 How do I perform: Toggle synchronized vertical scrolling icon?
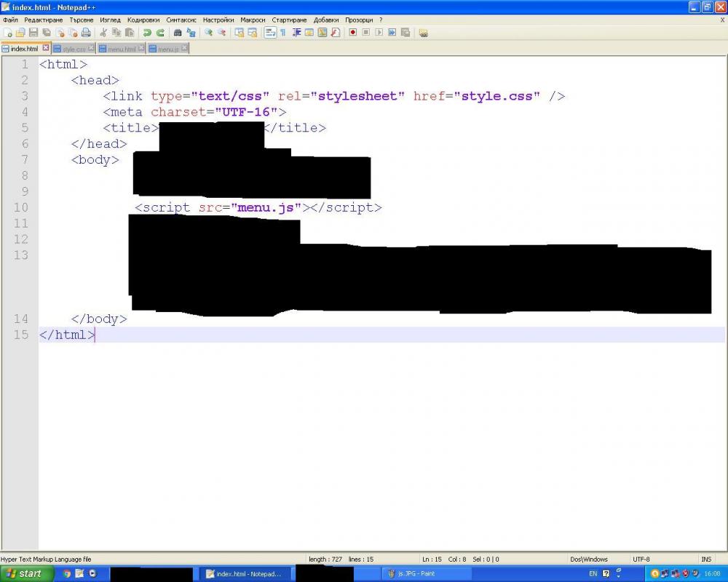point(239,33)
